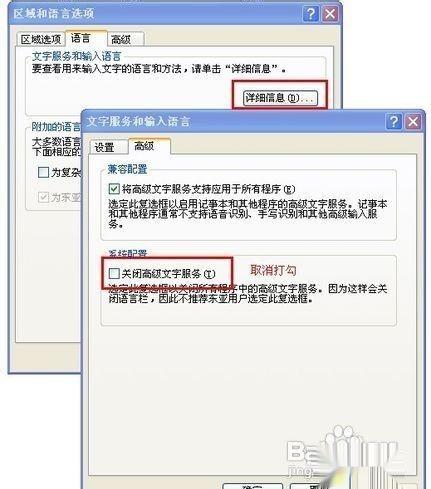431x489 pixels.
Task: Select 高级 tab in 文字服务和输入语言 dialog
Action: click(x=144, y=146)
